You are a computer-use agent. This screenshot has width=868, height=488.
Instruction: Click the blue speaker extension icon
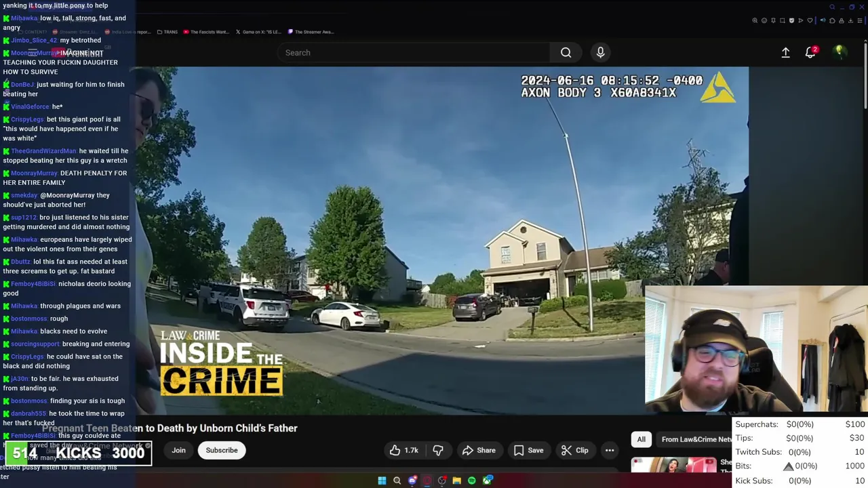(823, 20)
